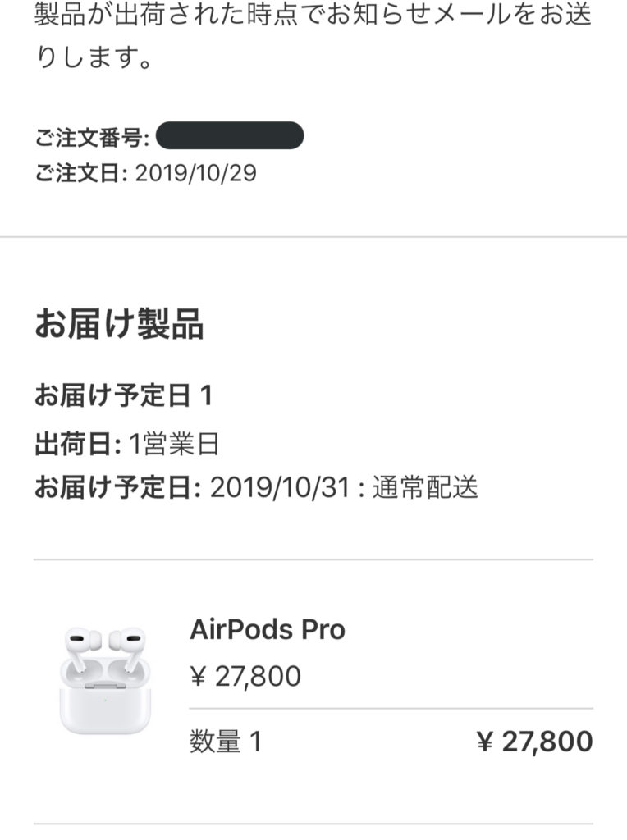Click the AirPods Pro product name

tap(268, 629)
